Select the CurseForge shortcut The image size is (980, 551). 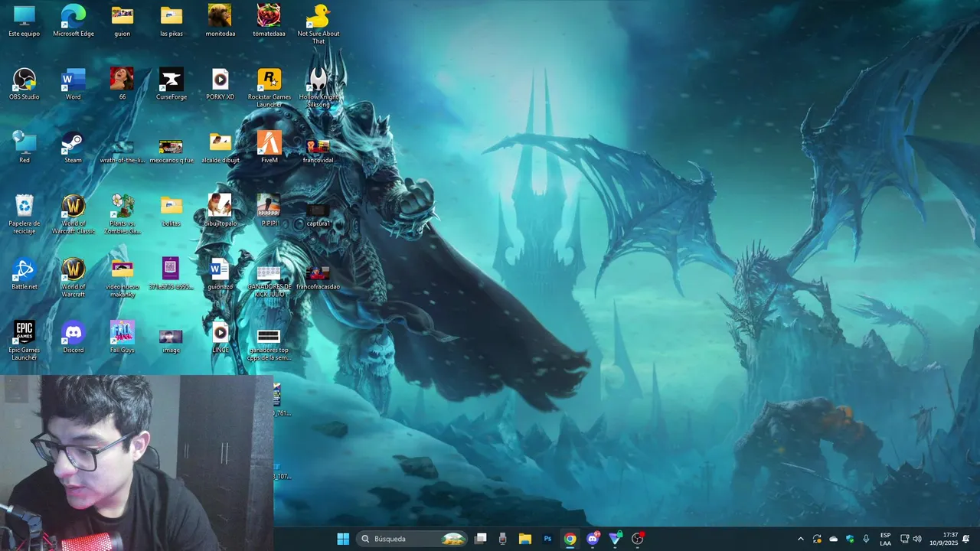click(x=171, y=84)
